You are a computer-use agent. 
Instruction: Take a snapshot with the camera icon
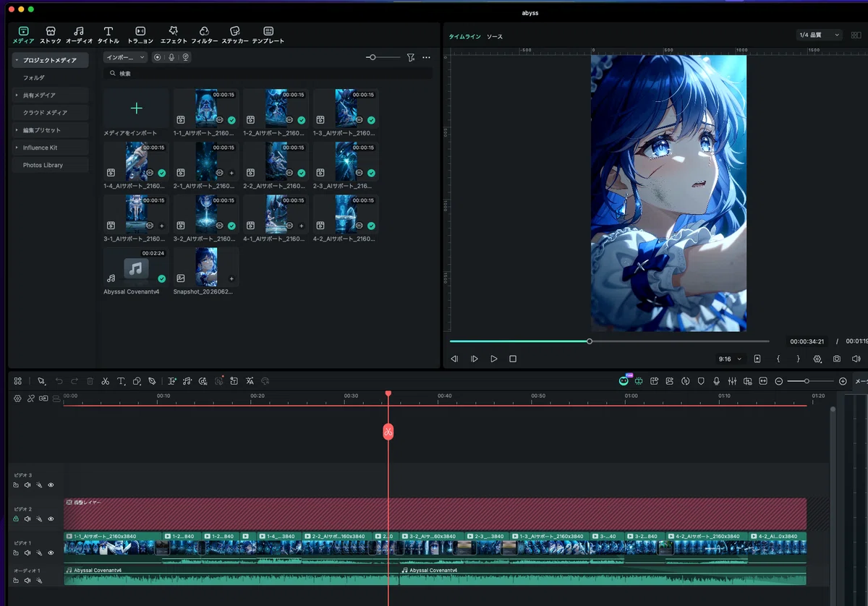(837, 359)
